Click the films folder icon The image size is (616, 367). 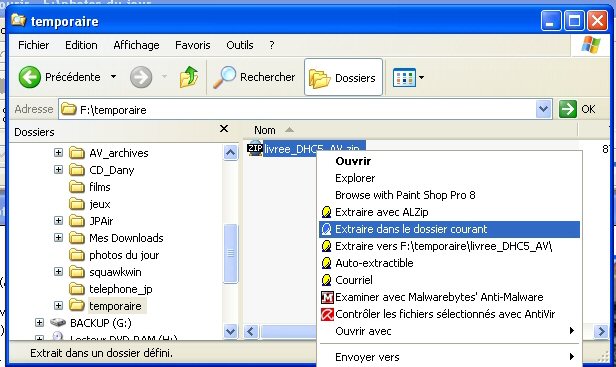click(77, 187)
